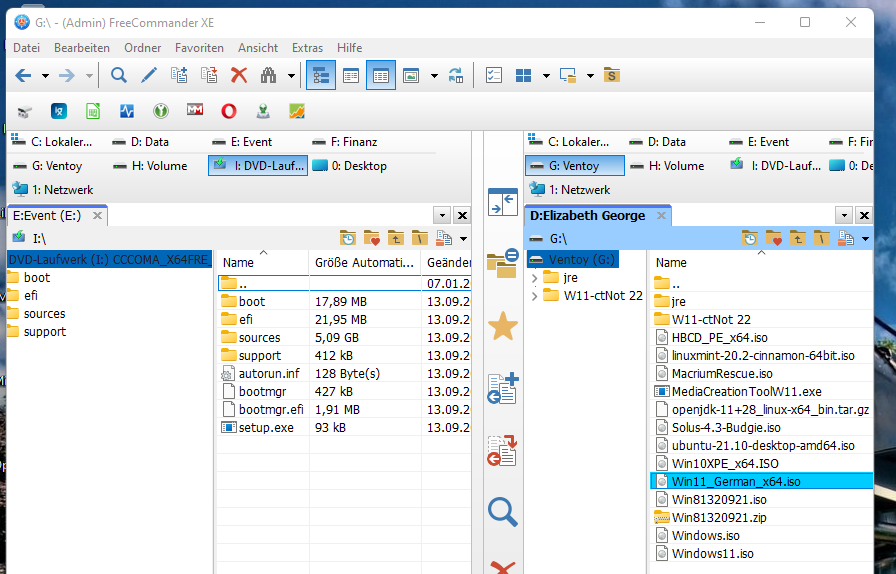This screenshot has width=896, height=574.
Task: Toggle the details view button
Action: tap(381, 75)
